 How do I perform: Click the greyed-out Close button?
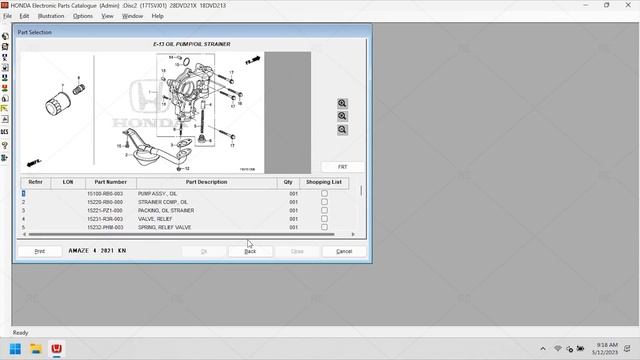tap(297, 251)
